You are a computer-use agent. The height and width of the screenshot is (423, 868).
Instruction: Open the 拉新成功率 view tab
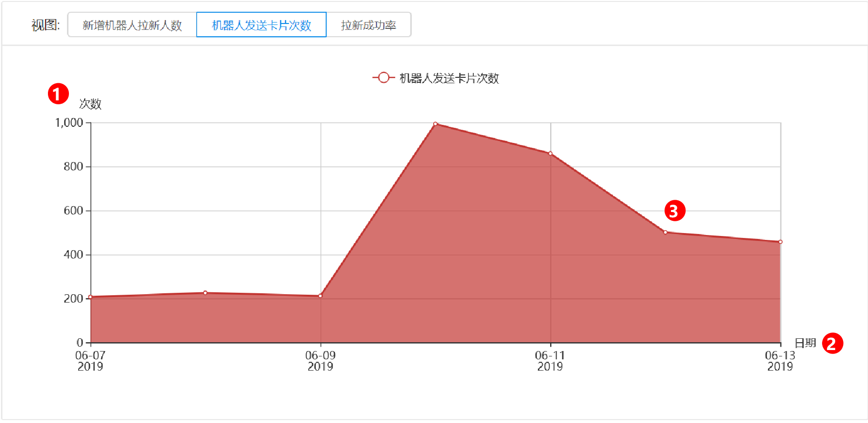(x=368, y=25)
